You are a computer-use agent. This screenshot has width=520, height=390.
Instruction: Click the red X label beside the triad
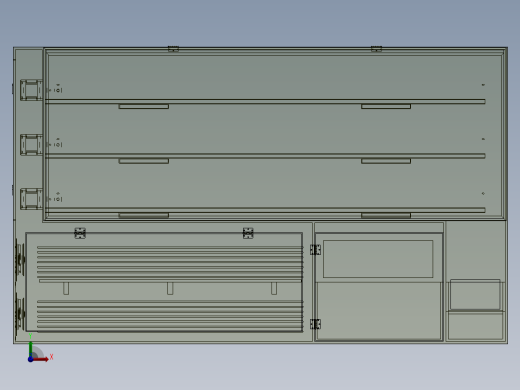pos(52,357)
